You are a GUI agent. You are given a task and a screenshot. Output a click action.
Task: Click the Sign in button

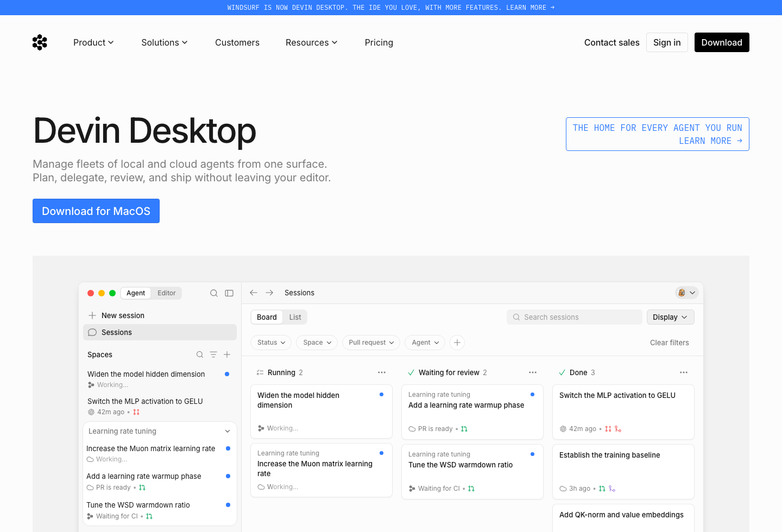pos(667,42)
